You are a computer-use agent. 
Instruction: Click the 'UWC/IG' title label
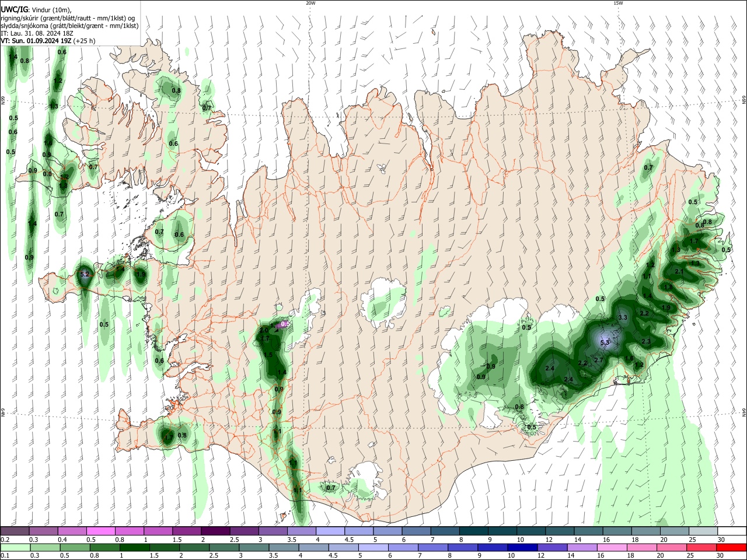pyautogui.click(x=14, y=9)
